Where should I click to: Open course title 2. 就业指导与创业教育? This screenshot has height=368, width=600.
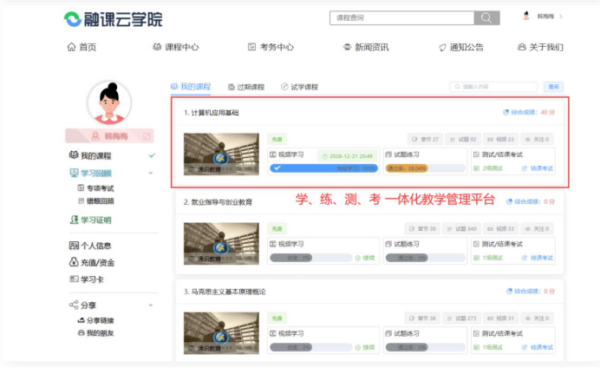pos(218,202)
